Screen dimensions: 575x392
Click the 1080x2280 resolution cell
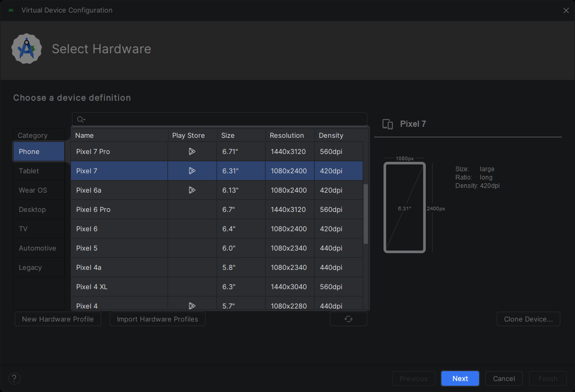coord(290,306)
